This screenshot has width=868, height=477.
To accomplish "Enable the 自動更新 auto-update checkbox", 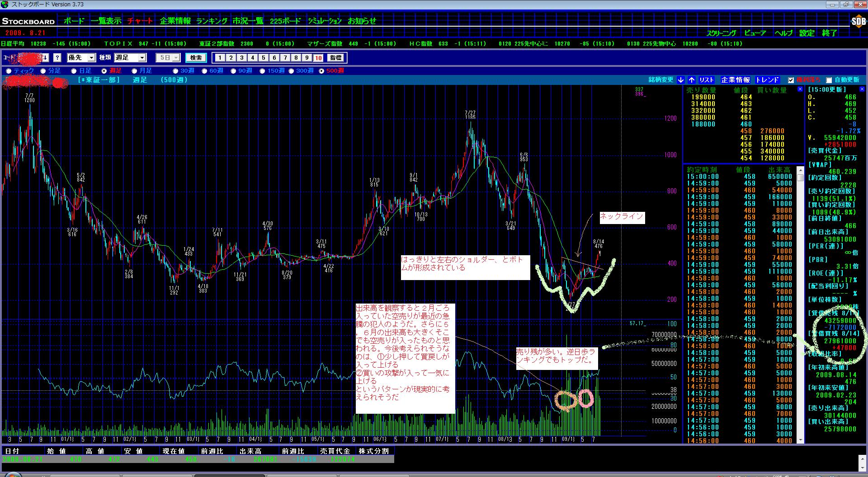I will pyautogui.click(x=829, y=80).
